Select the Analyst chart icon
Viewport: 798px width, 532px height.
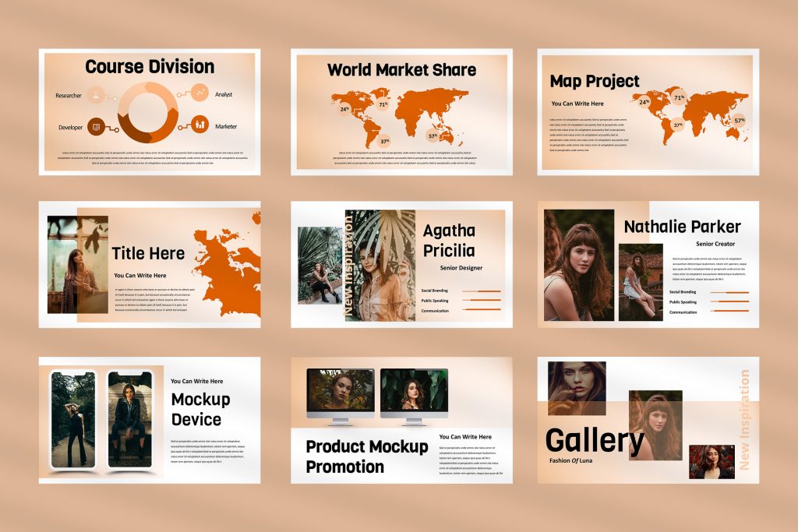200,93
